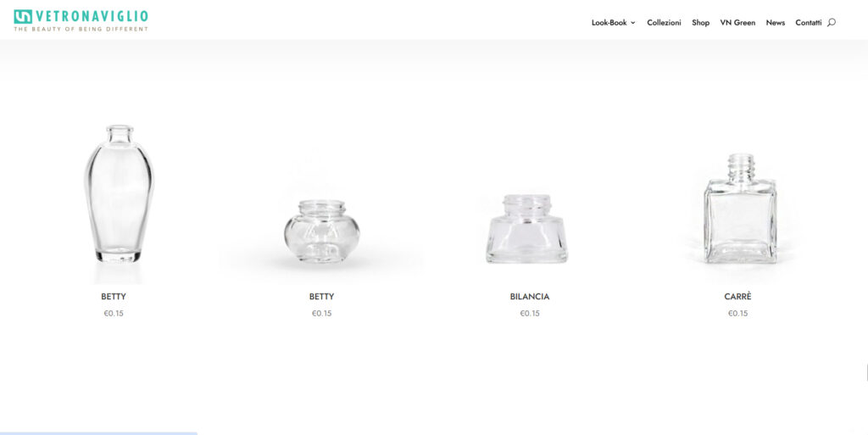Click the search magnifier icon
The width and height of the screenshot is (868, 435).
click(831, 23)
